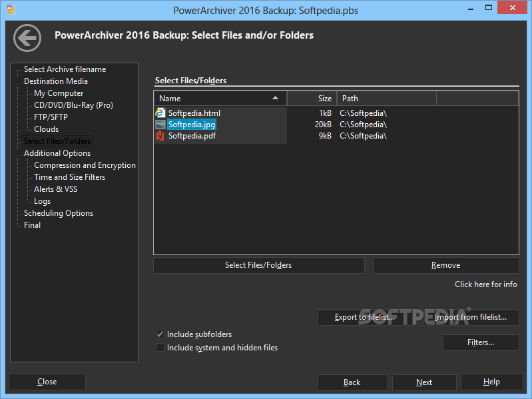Viewport: 532px width, 399px height.
Task: Click the 9kB size cell
Action: point(325,136)
